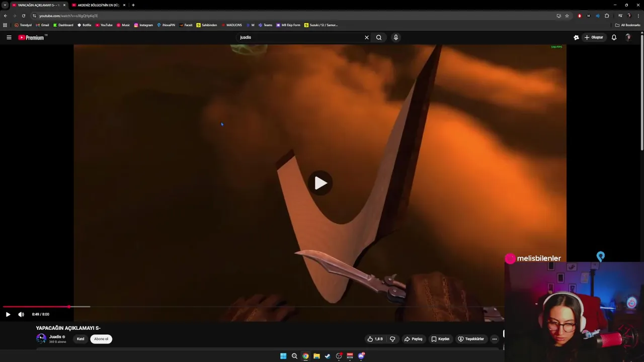Open the Juadis channel avatar
The image size is (644, 362).
(41, 339)
